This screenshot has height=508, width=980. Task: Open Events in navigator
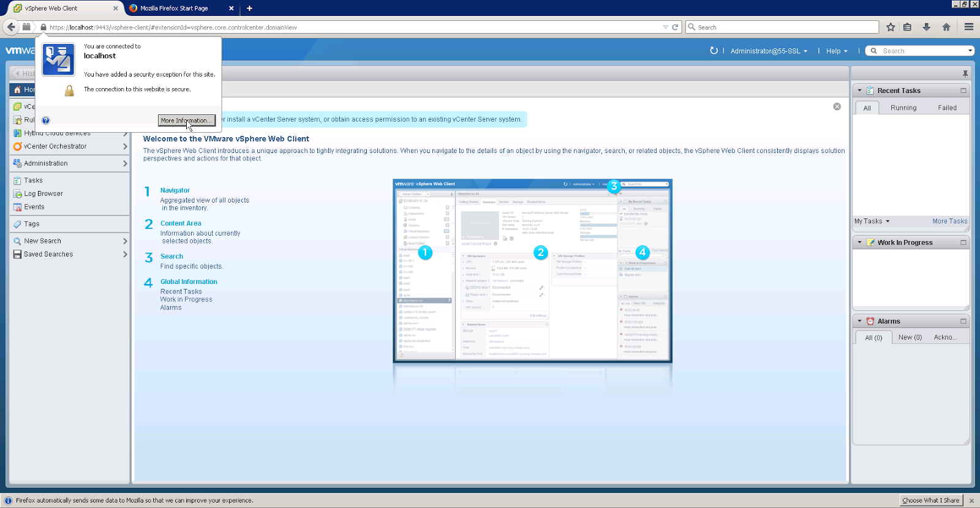[34, 207]
